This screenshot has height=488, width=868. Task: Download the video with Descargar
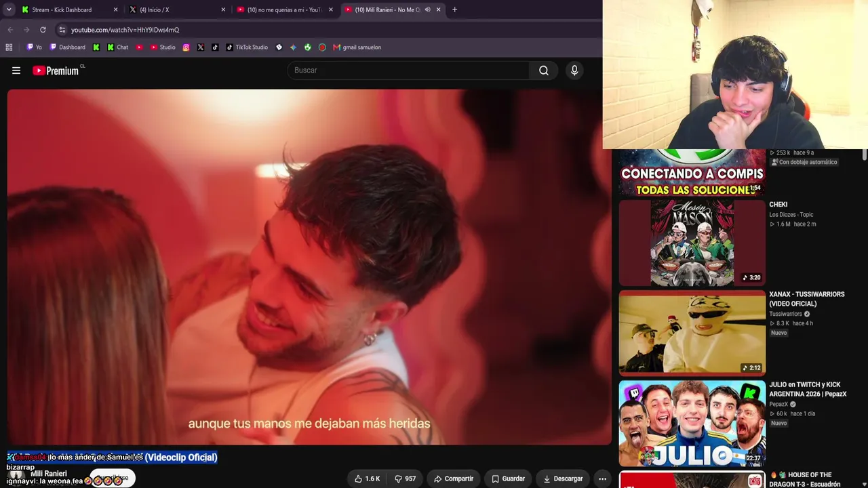tap(563, 479)
